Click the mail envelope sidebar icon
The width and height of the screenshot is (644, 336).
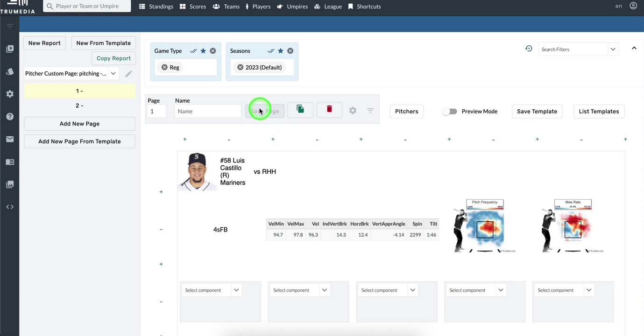pos(10,139)
